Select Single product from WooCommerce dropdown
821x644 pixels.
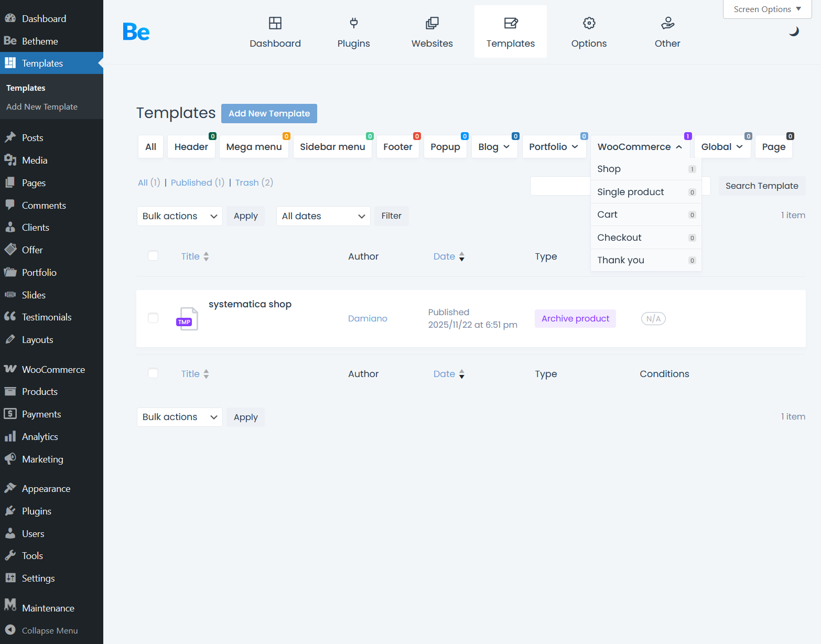coord(630,192)
